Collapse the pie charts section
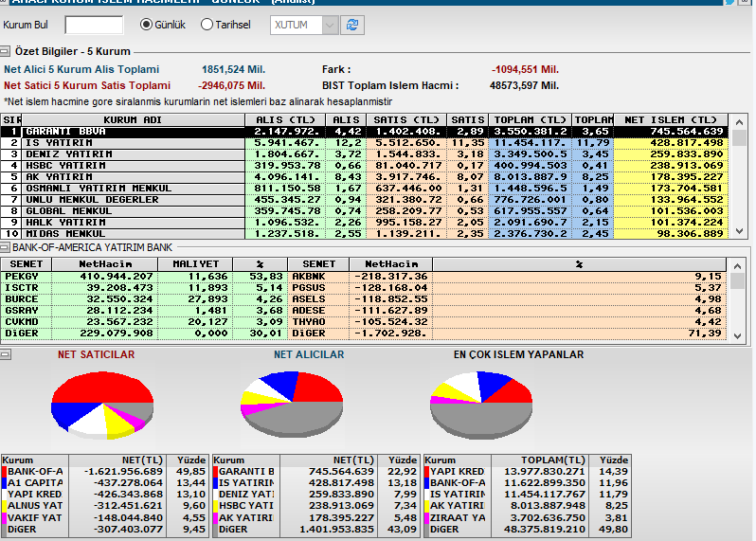Viewport: 756px width, 541px height. click(6, 354)
